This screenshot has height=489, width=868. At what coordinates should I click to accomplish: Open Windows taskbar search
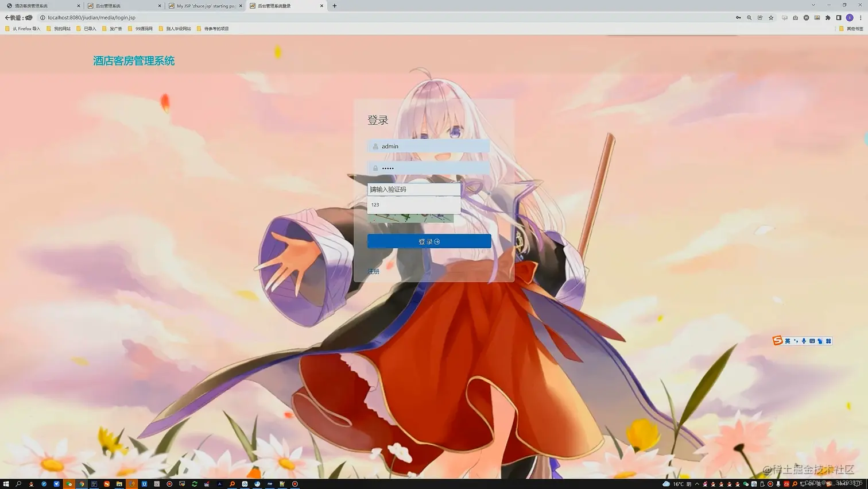(x=18, y=484)
